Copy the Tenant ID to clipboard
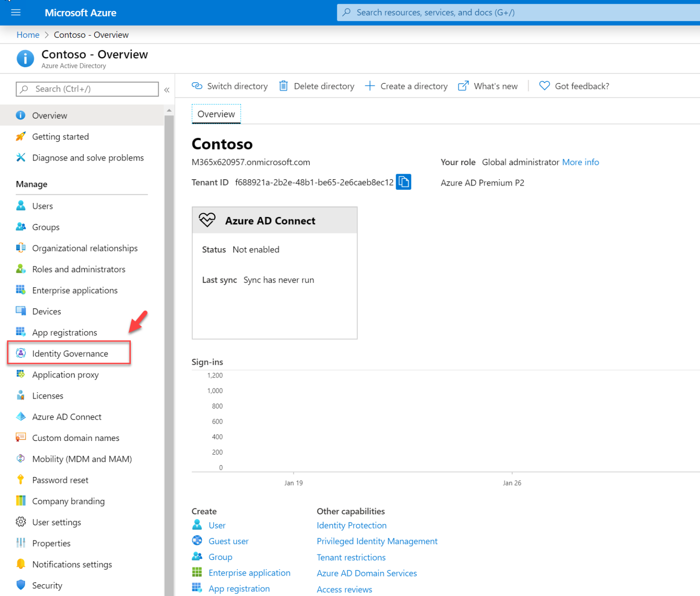 403,182
